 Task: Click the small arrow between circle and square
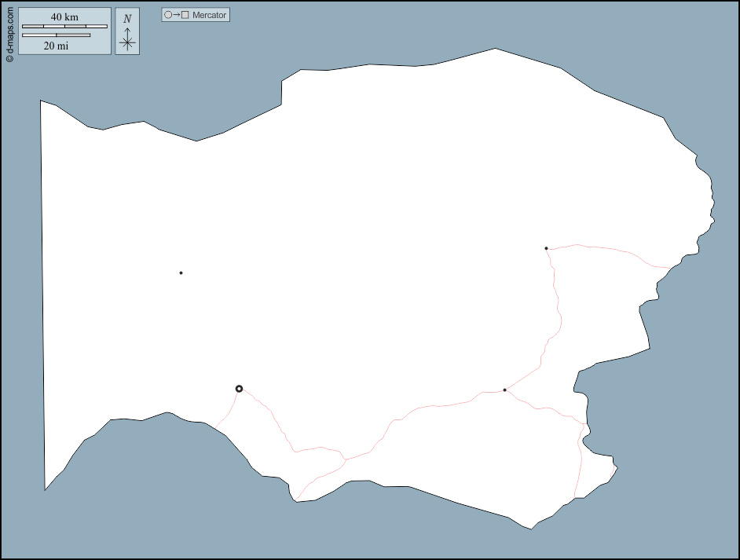pos(176,15)
